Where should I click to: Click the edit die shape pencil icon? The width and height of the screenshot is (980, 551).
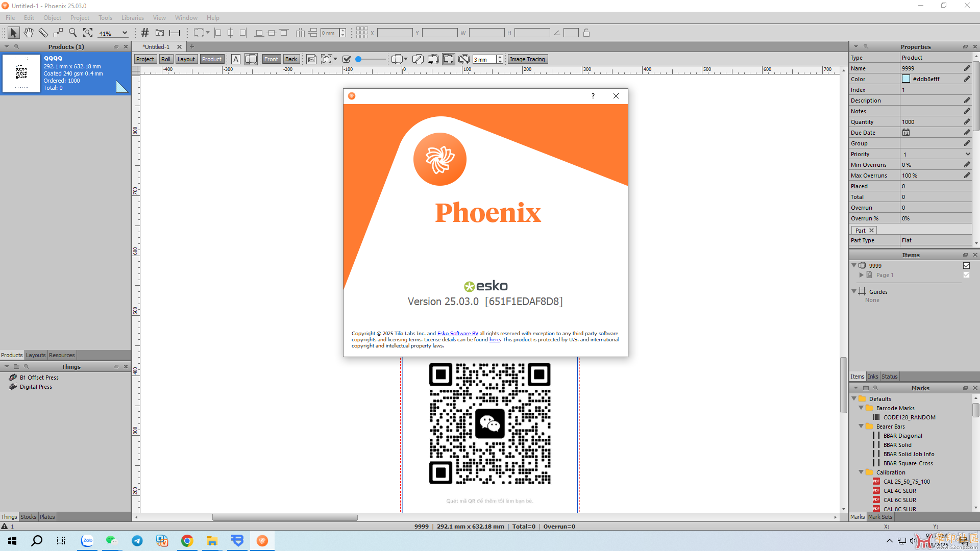pyautogui.click(x=418, y=59)
